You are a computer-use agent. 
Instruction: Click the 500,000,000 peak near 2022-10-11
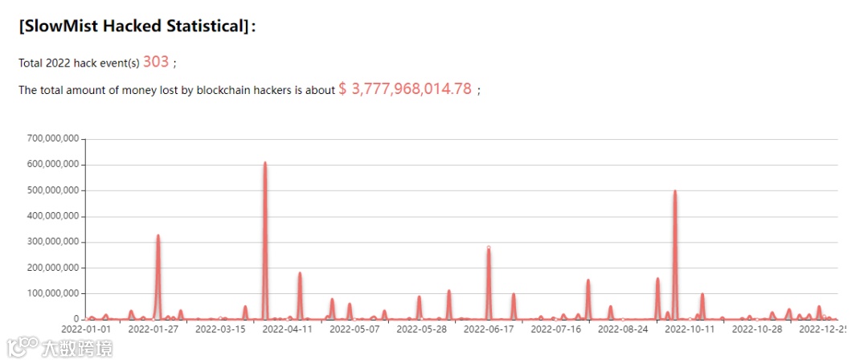[x=675, y=191]
